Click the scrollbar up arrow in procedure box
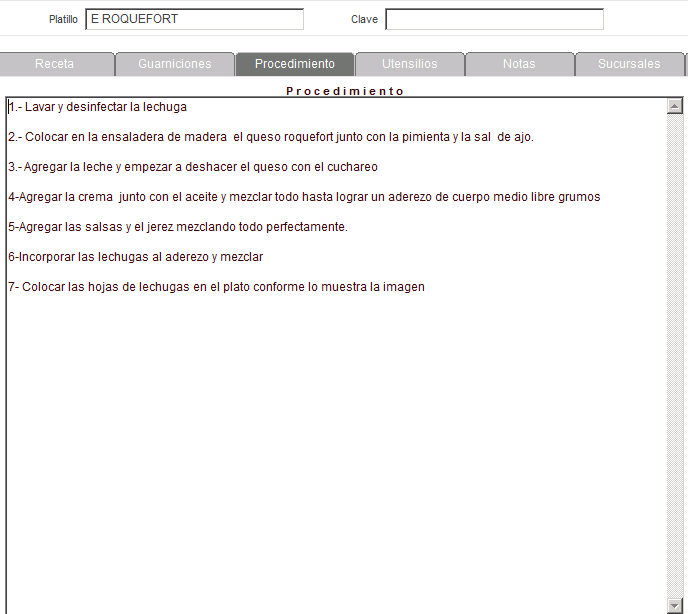The image size is (688, 614). 674,106
